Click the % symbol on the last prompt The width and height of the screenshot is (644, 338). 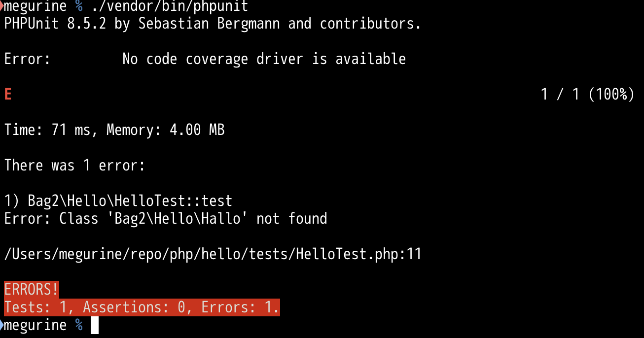(x=79, y=325)
